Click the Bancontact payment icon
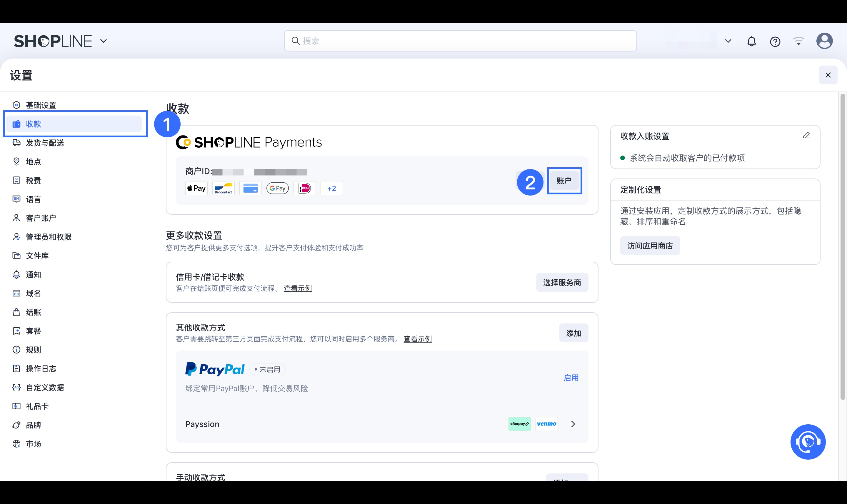 pyautogui.click(x=224, y=188)
